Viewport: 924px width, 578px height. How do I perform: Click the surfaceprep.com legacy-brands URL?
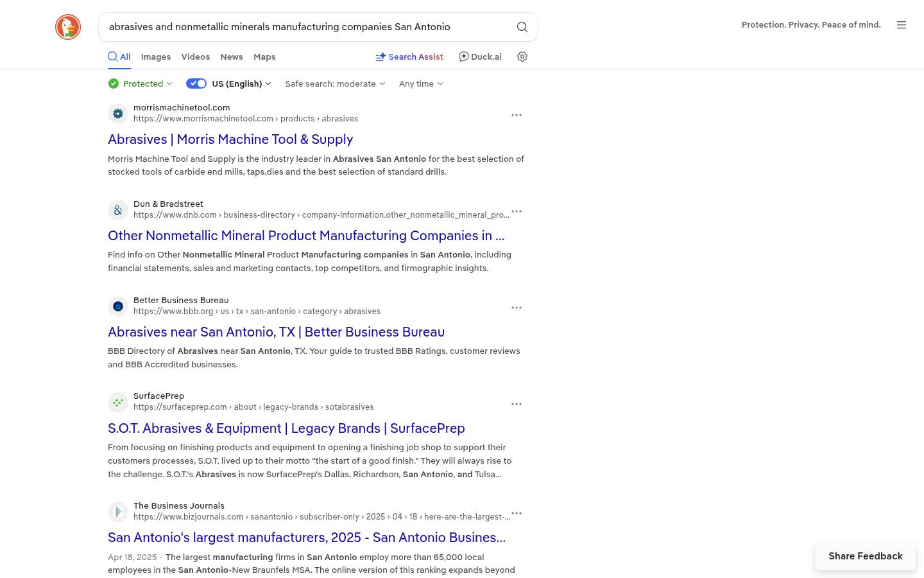click(x=253, y=407)
